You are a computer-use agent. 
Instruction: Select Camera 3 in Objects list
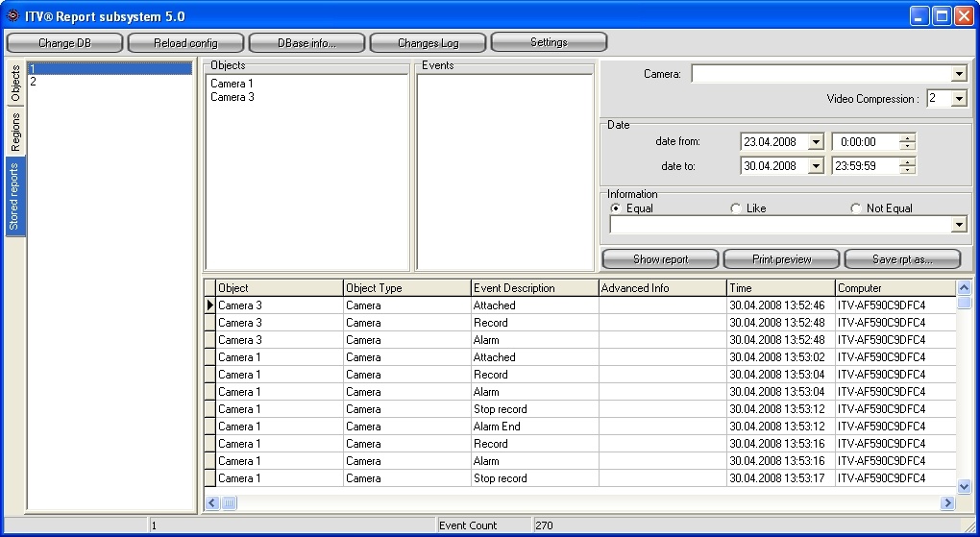pyautogui.click(x=233, y=97)
